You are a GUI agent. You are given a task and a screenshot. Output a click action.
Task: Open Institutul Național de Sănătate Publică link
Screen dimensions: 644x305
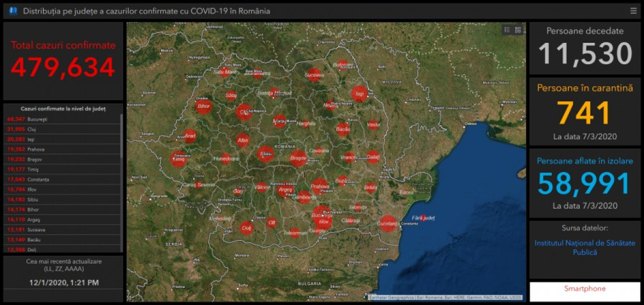tap(584, 248)
